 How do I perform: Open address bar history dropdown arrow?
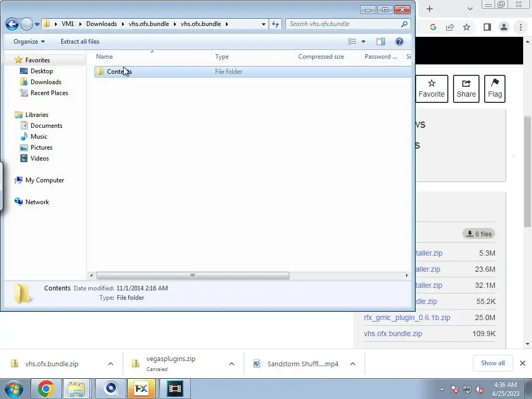[x=263, y=24]
